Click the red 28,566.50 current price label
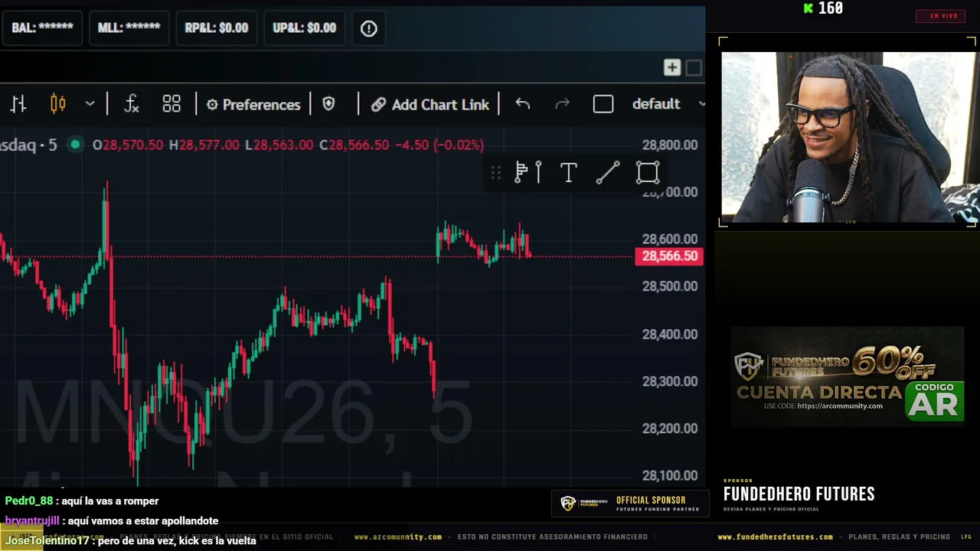This screenshot has height=551, width=980. pyautogui.click(x=669, y=256)
